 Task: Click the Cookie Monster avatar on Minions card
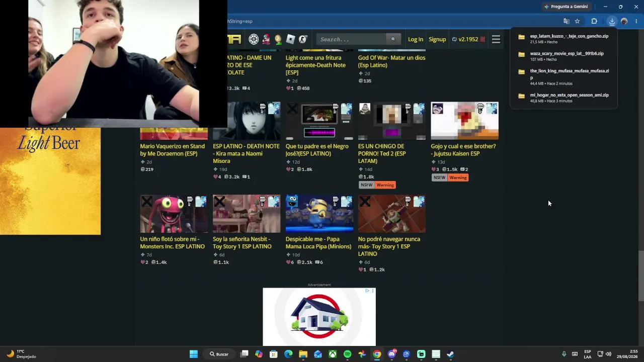click(292, 202)
